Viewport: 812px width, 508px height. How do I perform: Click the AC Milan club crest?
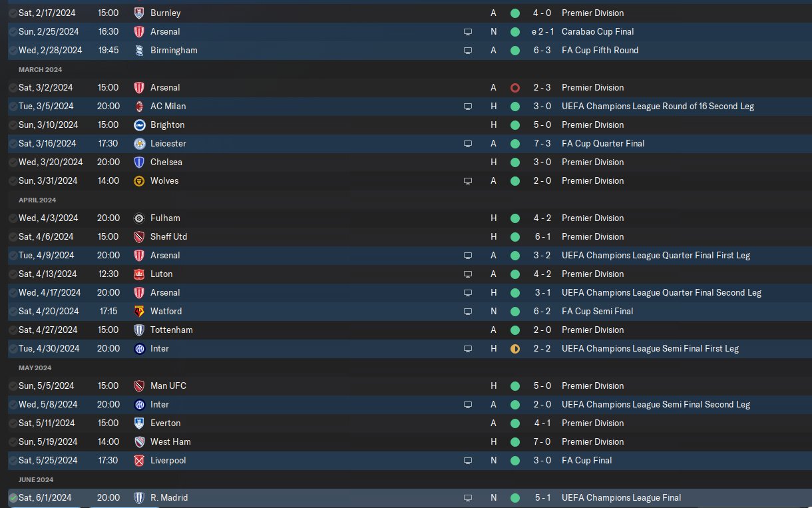139,106
